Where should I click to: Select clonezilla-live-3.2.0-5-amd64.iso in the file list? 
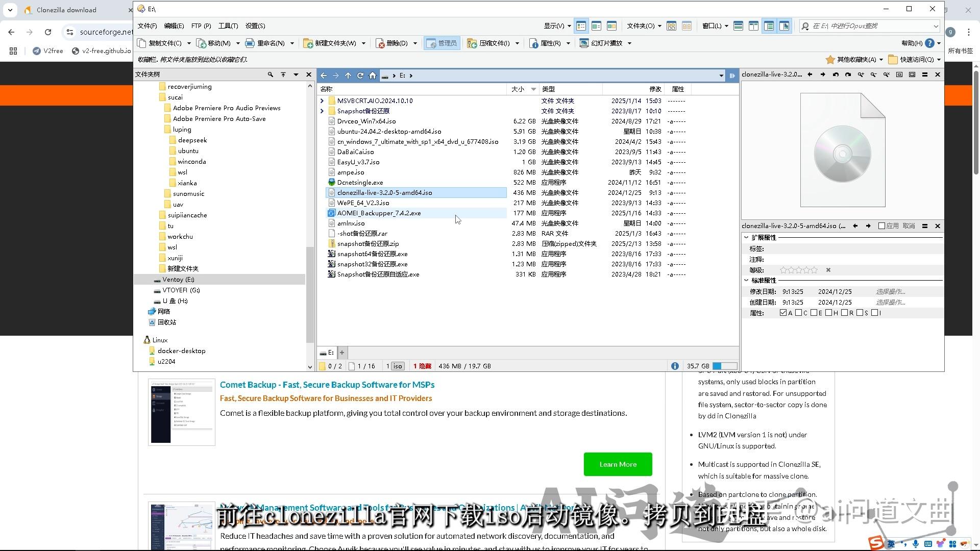coord(385,192)
